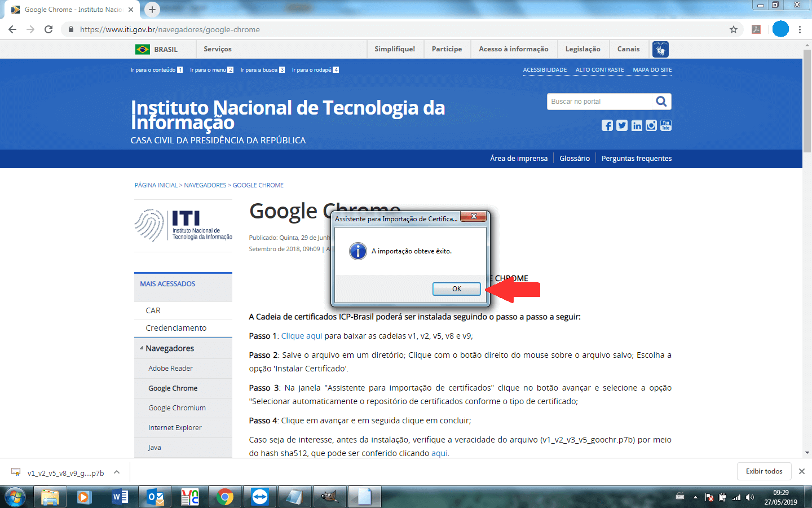Open the Simplifique! menu item
The width and height of the screenshot is (812, 508).
(x=395, y=49)
